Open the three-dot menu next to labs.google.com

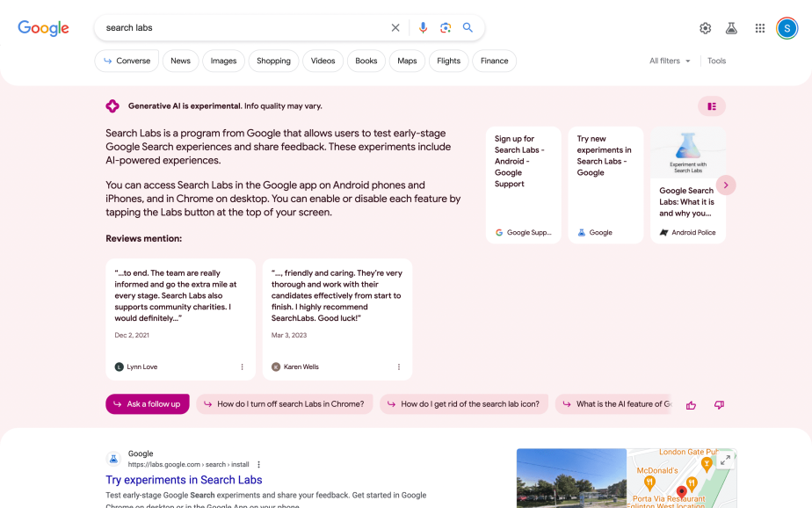pos(257,464)
